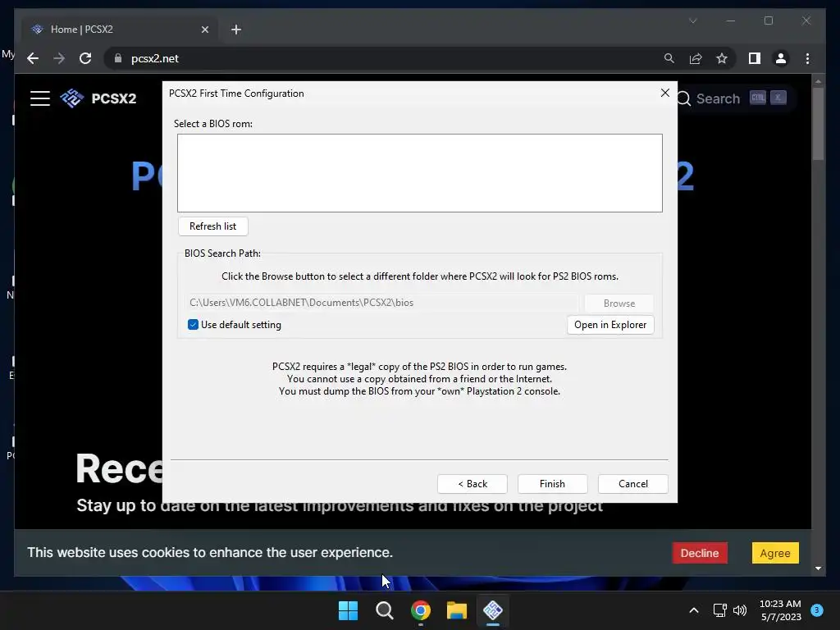Open Chrome three-dot menu
Viewport: 840px width, 630px height.
[807, 58]
